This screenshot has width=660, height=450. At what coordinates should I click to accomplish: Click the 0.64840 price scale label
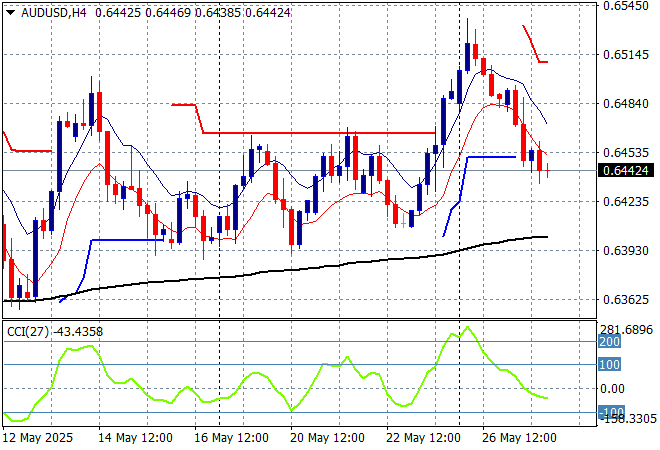[x=625, y=104]
